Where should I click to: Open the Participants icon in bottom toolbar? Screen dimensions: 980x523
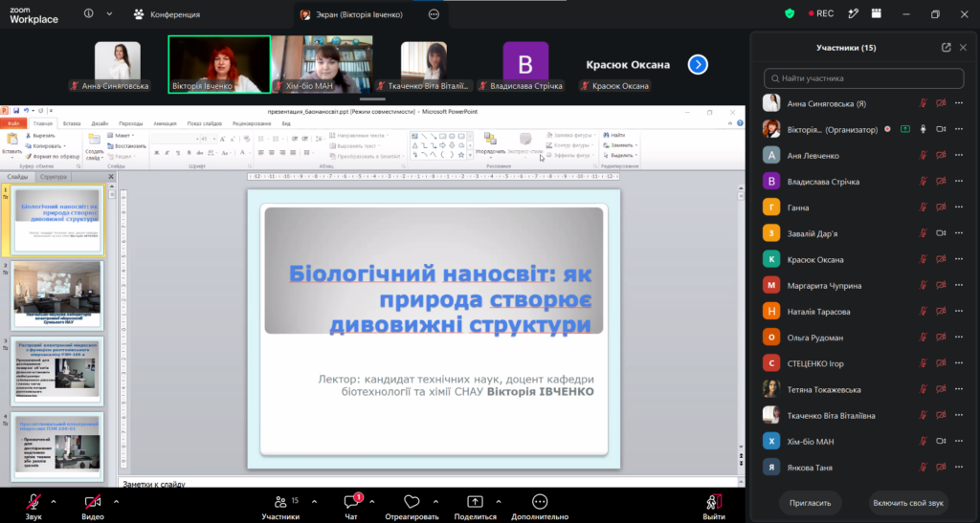coord(280,502)
